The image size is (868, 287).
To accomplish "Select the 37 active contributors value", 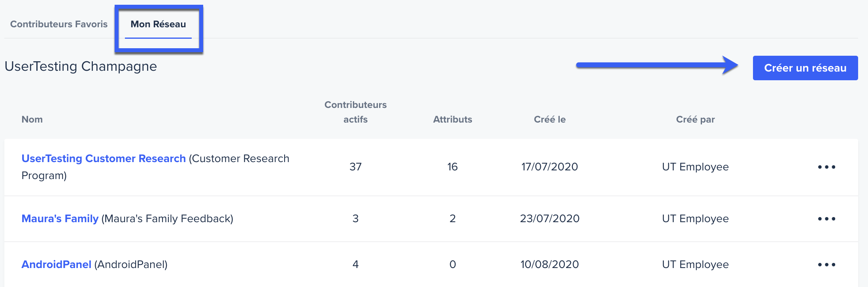I will (355, 167).
